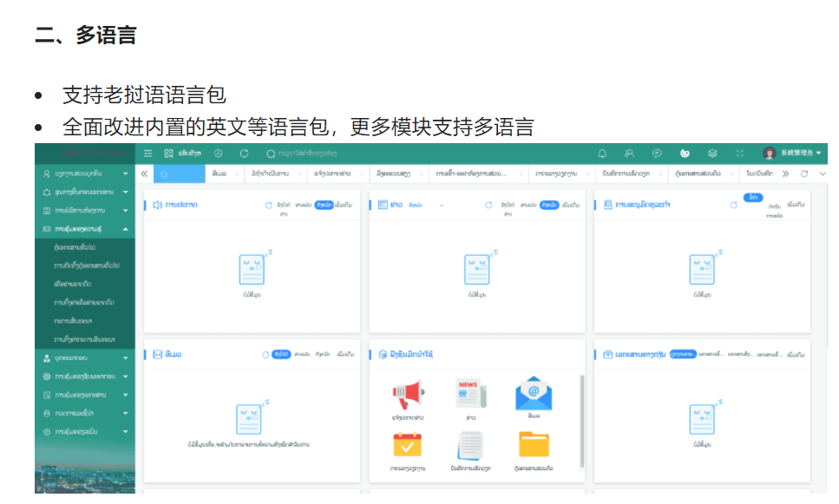Click the notification bell icon in header

[x=603, y=154]
